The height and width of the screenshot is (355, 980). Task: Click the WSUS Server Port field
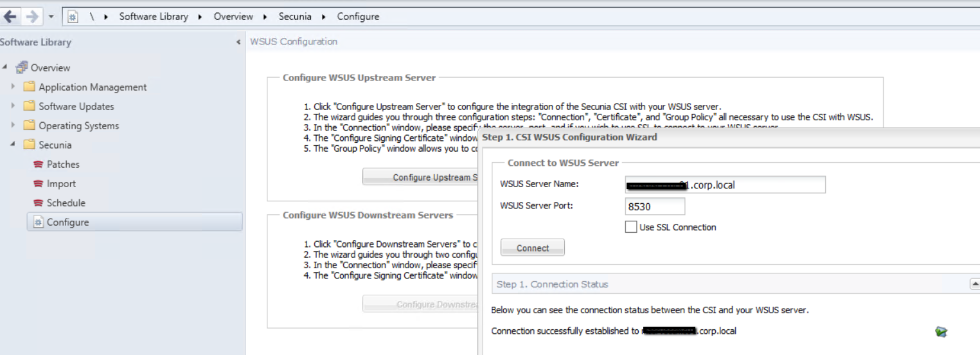click(654, 206)
